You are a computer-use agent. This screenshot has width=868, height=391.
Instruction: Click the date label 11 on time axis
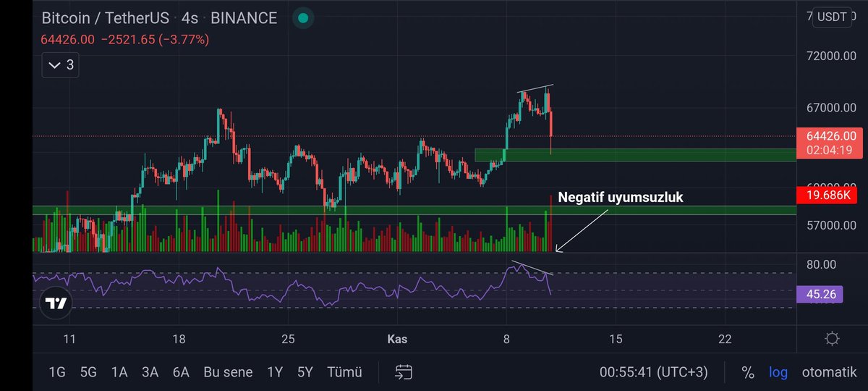pos(69,339)
